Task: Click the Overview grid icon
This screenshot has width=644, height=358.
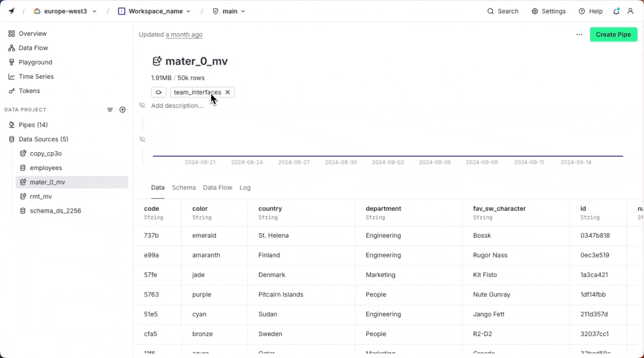Action: [x=11, y=34]
